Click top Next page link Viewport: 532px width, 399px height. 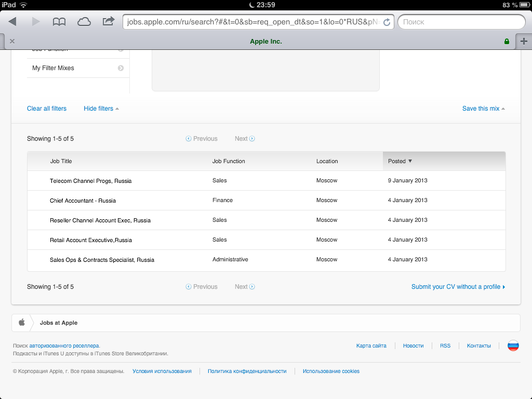click(245, 138)
